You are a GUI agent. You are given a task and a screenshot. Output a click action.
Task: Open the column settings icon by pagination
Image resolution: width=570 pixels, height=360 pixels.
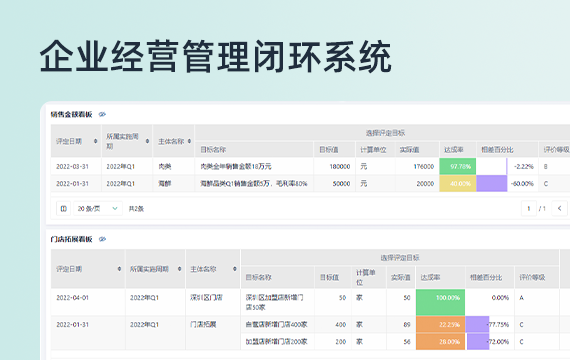64,209
